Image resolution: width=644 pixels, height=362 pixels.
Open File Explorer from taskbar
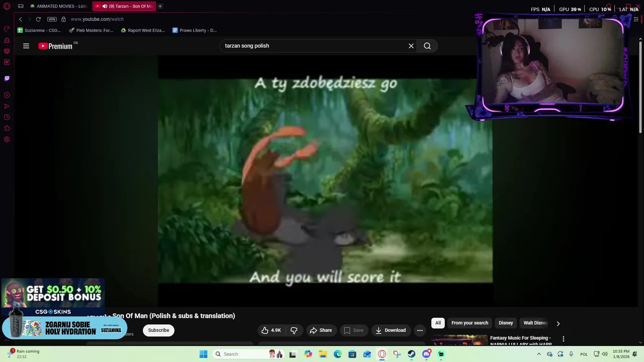(323, 354)
